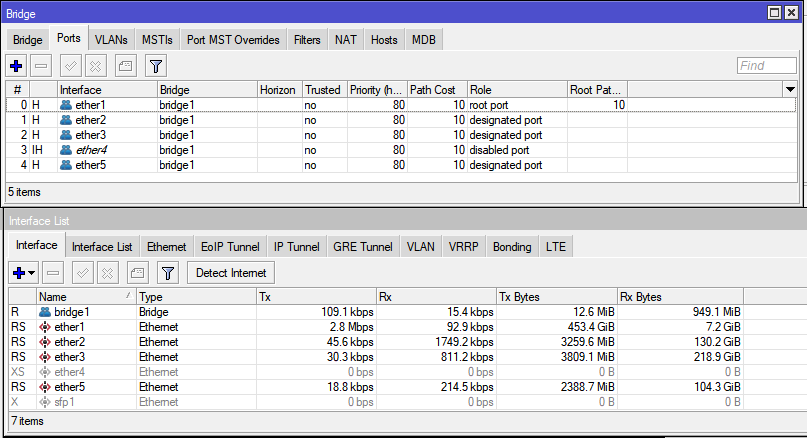Select ether1 port icon in Bridge Ports
Image resolution: width=807 pixels, height=438 pixels.
66,105
